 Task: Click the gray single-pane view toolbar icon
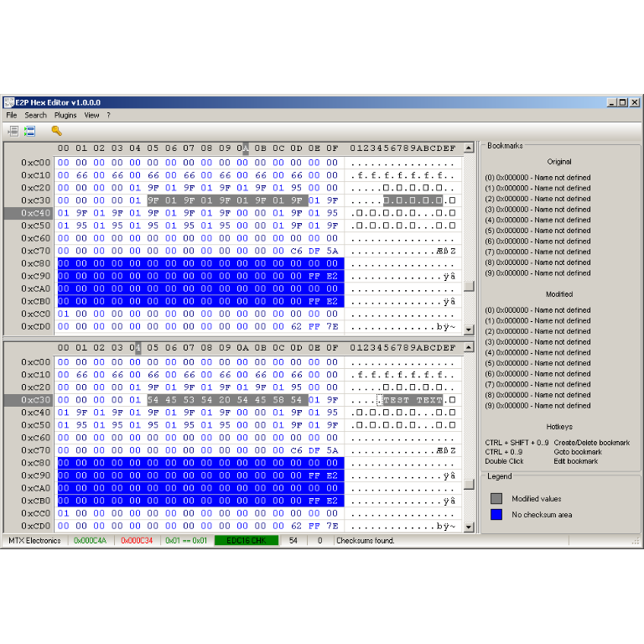[x=13, y=131]
